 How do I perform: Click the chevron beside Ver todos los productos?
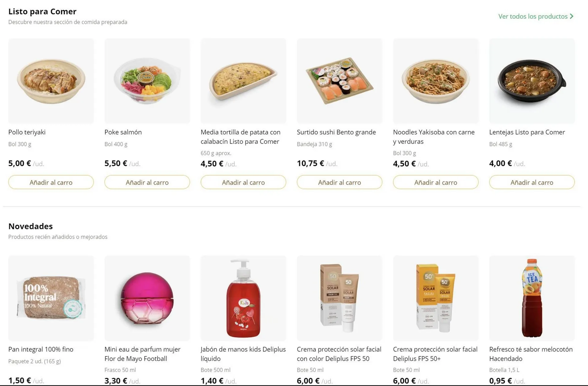point(571,17)
